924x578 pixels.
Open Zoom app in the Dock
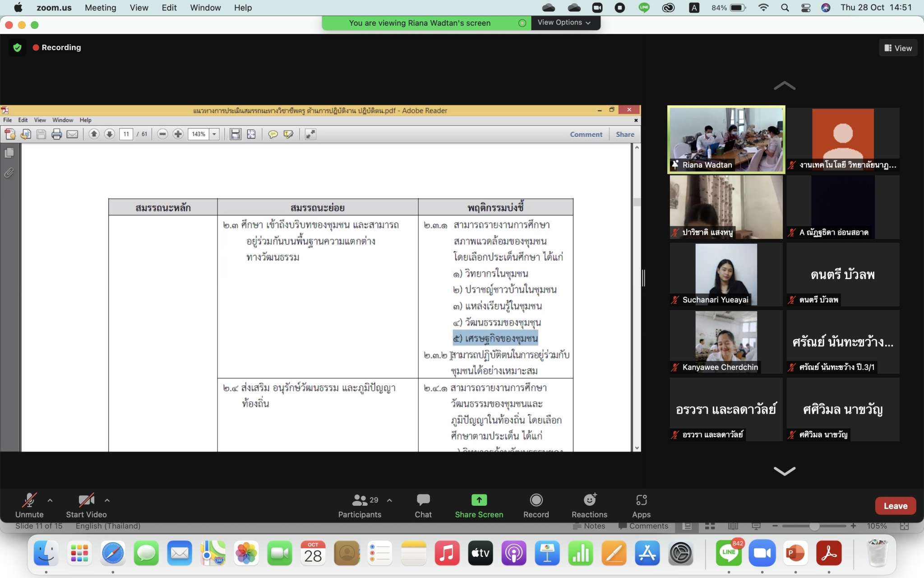[x=762, y=553]
